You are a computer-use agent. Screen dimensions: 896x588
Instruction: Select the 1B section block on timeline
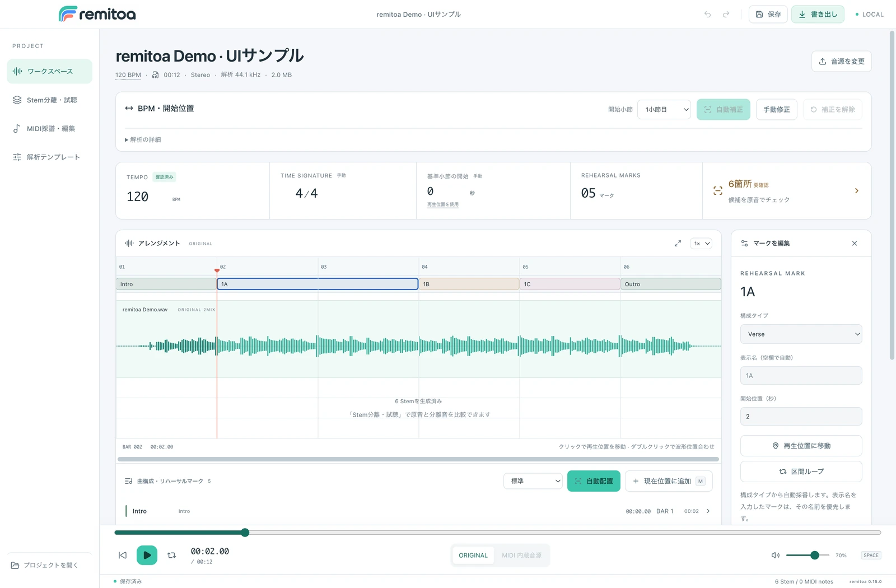click(x=469, y=284)
